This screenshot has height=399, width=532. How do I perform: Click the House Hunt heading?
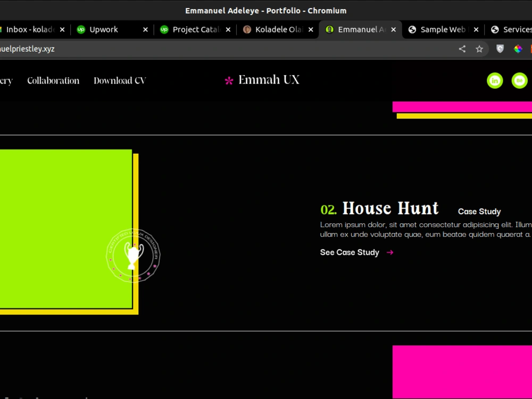click(390, 209)
